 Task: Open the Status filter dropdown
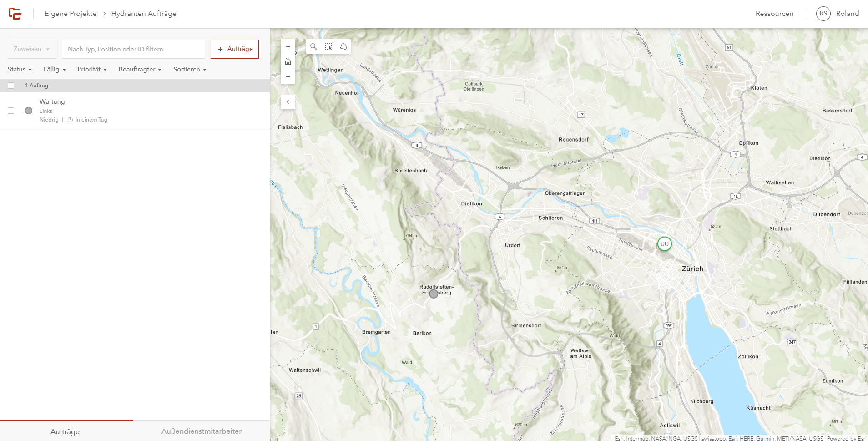pos(19,69)
